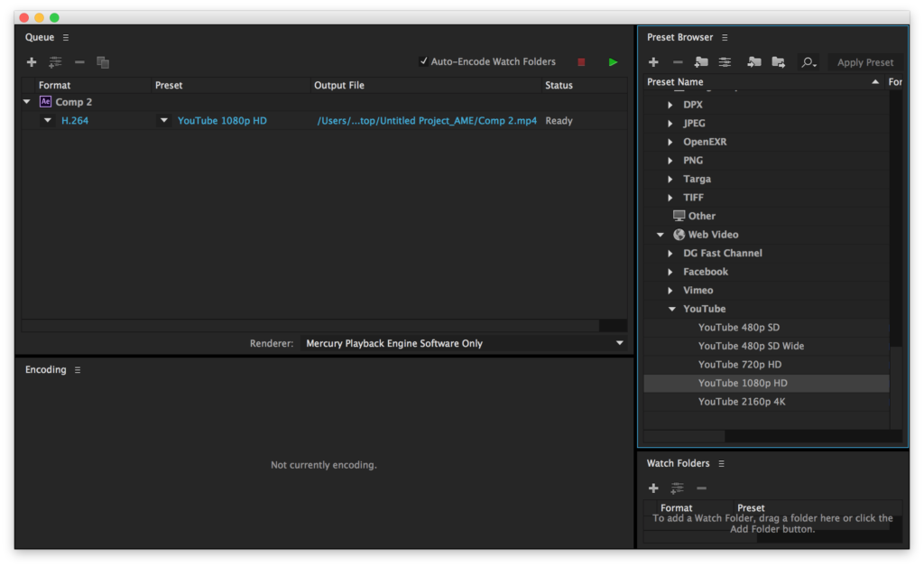
Task: Click the Ready status of Comp 2 output
Action: [x=559, y=120]
